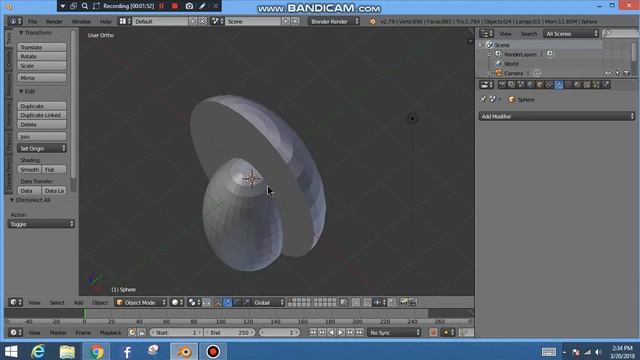Open the Object Mode dropdown

click(x=140, y=302)
